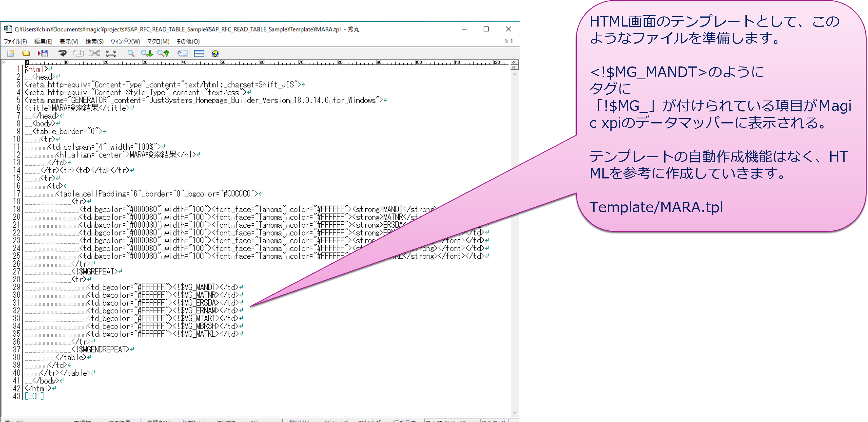The height and width of the screenshot is (422, 868).
Task: Click the table border="0" tag on line 9
Action: [67, 131]
